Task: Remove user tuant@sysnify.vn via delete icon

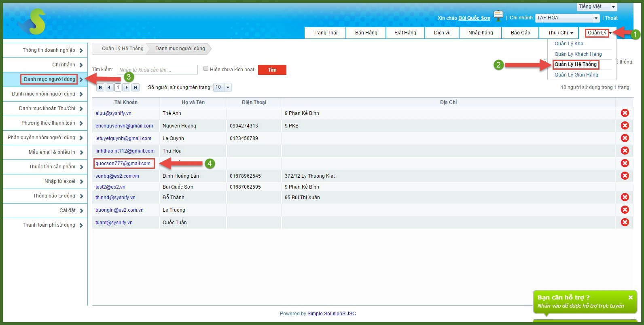Action: (x=625, y=223)
